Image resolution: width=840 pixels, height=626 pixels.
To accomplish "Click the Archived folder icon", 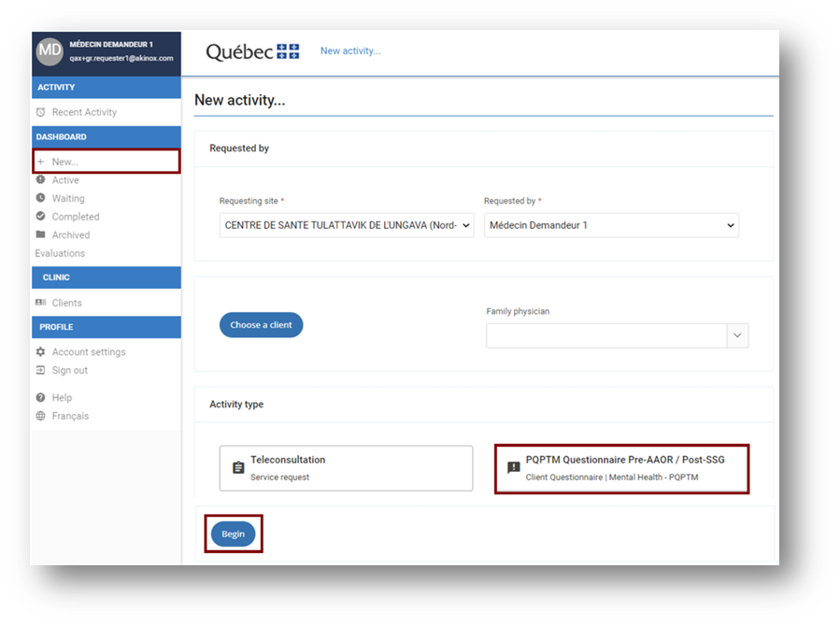I will click(41, 235).
